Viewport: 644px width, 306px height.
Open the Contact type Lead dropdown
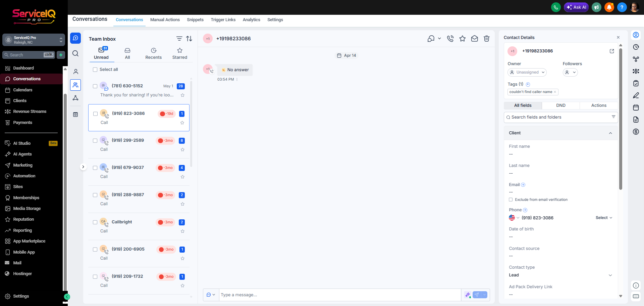[560, 275]
